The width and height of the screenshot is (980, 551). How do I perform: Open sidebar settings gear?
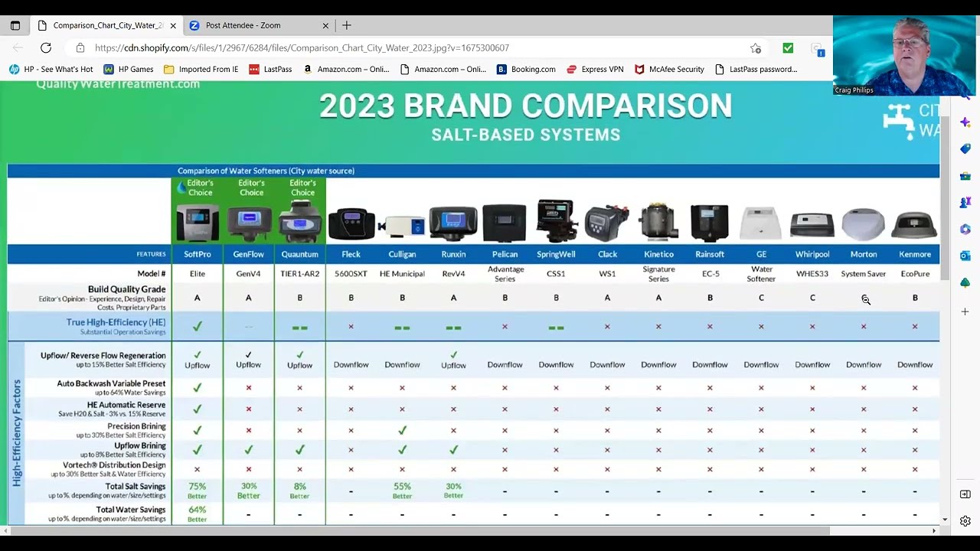coord(965,521)
